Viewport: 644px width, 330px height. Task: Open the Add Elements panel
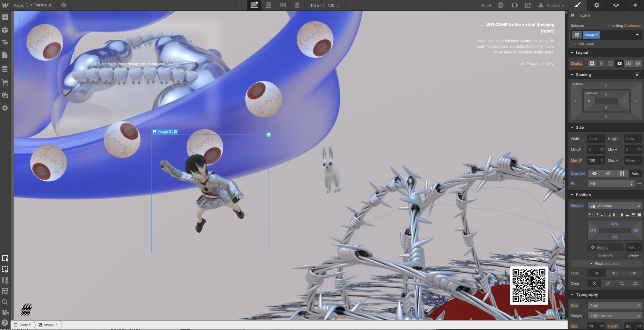click(x=5, y=17)
